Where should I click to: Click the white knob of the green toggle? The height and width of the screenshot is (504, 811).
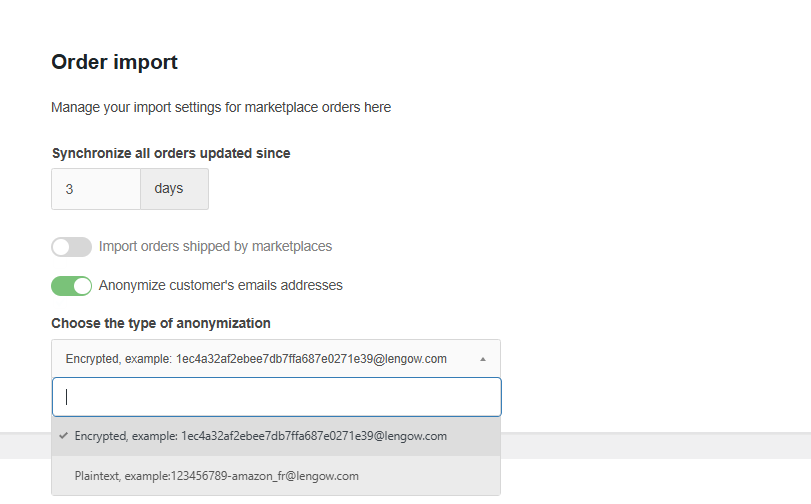point(82,286)
